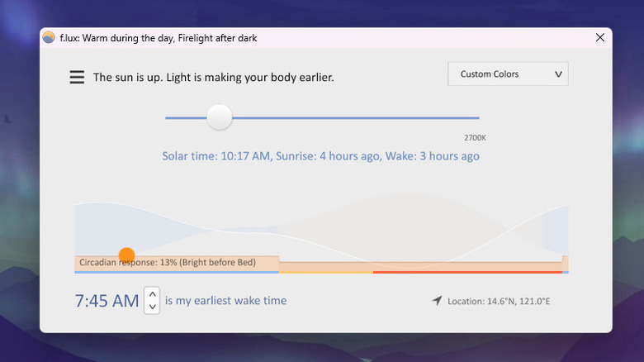The height and width of the screenshot is (362, 644).
Task: Increase earliest wake time with up arrow
Action: click(x=153, y=294)
